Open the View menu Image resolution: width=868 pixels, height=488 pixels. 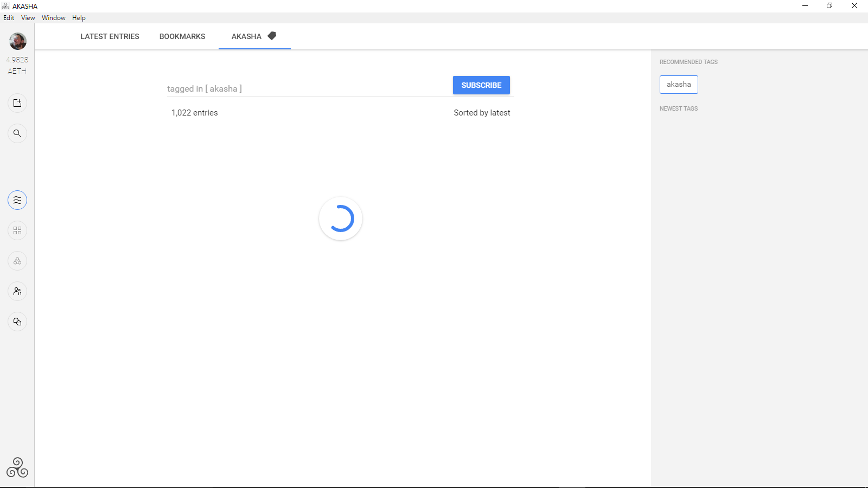pyautogui.click(x=28, y=18)
